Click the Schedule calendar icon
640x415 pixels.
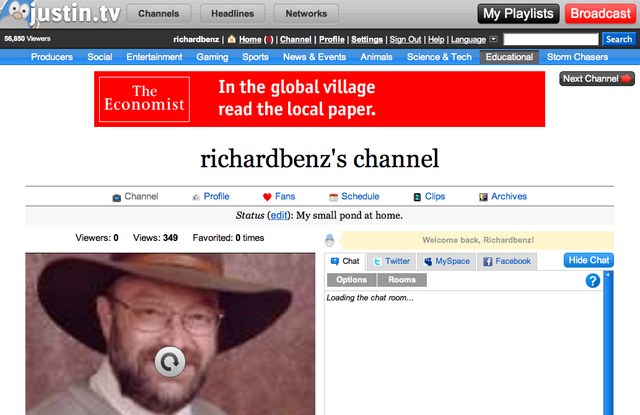(x=333, y=197)
